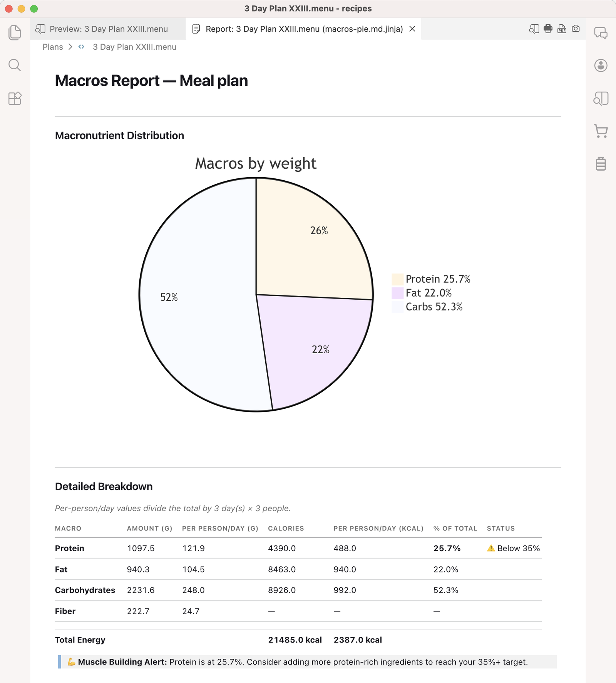The image size is (616, 683).
Task: Click the Fat calories 8463.0 cell
Action: click(x=282, y=569)
